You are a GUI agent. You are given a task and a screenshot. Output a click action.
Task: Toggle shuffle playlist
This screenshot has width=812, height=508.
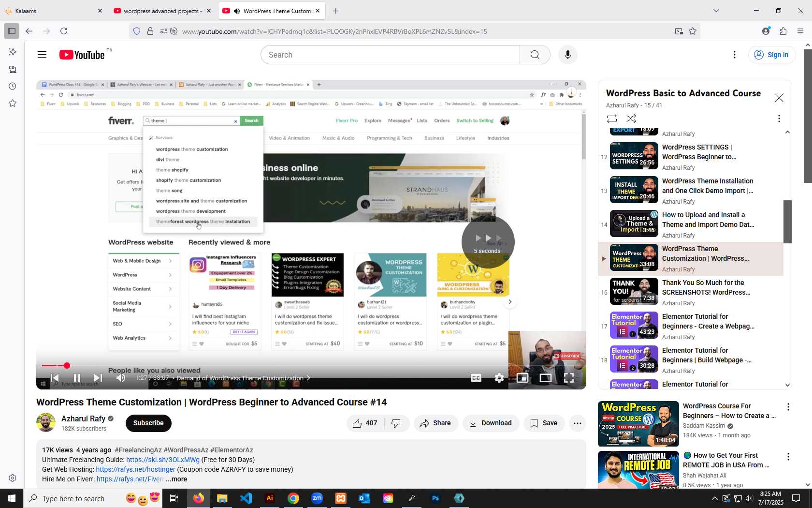coord(631,119)
